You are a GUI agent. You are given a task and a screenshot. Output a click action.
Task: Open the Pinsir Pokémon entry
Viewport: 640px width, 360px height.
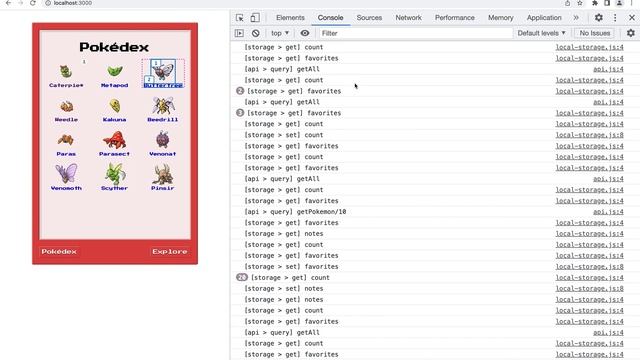point(163,177)
